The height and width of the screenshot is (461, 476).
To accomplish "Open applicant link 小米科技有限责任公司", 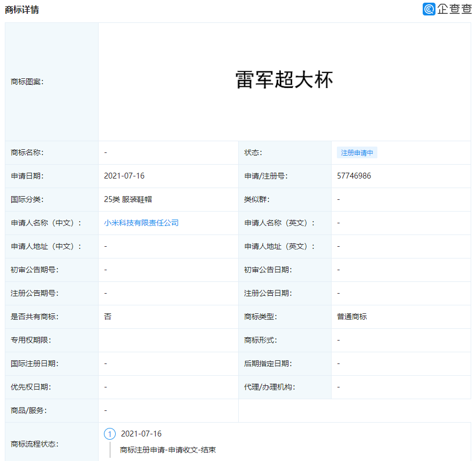I will coord(140,223).
